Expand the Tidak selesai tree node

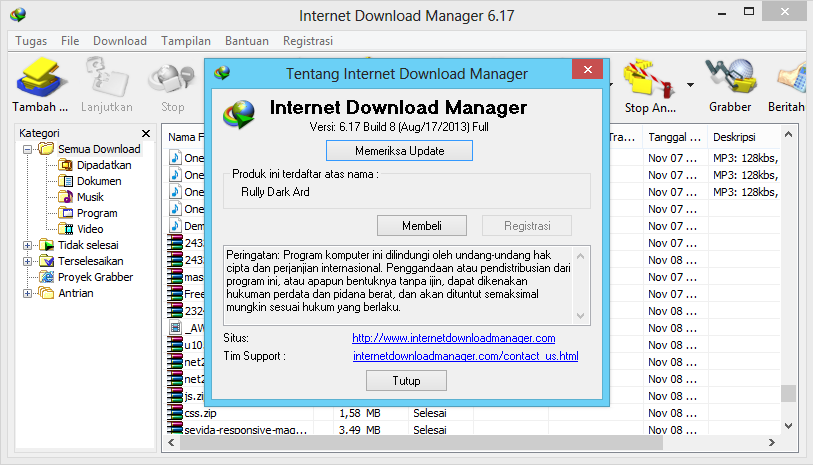(x=27, y=245)
